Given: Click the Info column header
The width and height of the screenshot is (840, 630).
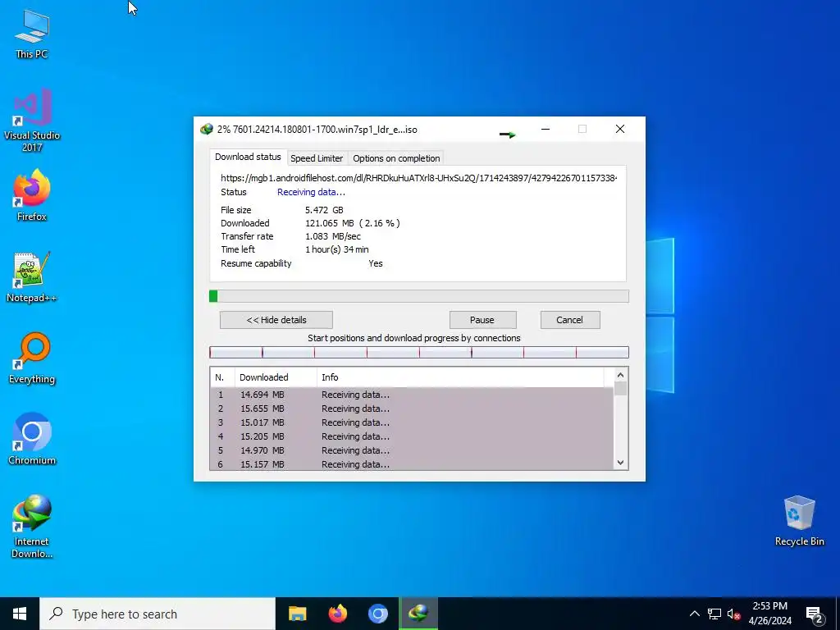Looking at the screenshot, I should pyautogui.click(x=461, y=377).
